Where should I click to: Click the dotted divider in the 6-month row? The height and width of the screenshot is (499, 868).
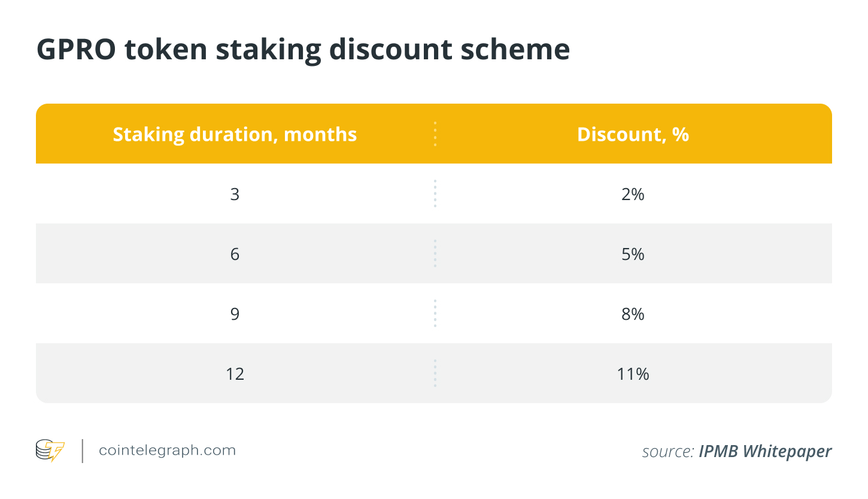(x=435, y=254)
